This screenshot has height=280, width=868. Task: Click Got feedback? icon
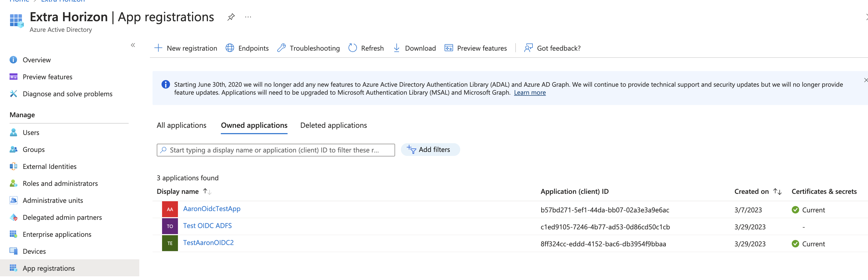(528, 48)
